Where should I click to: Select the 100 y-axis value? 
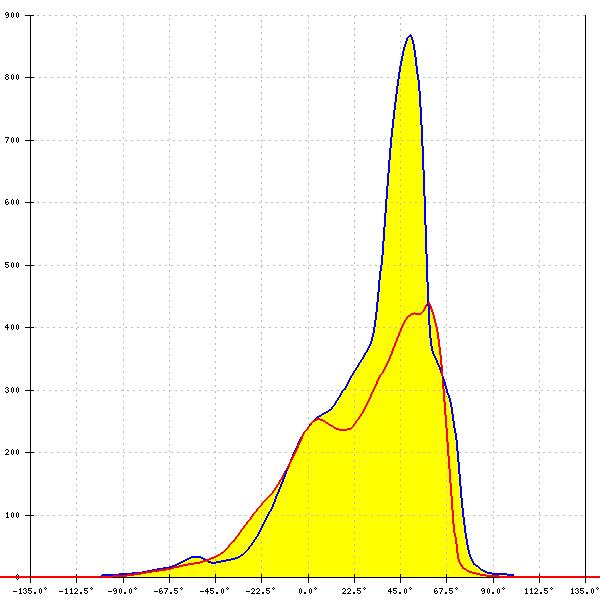[12, 515]
